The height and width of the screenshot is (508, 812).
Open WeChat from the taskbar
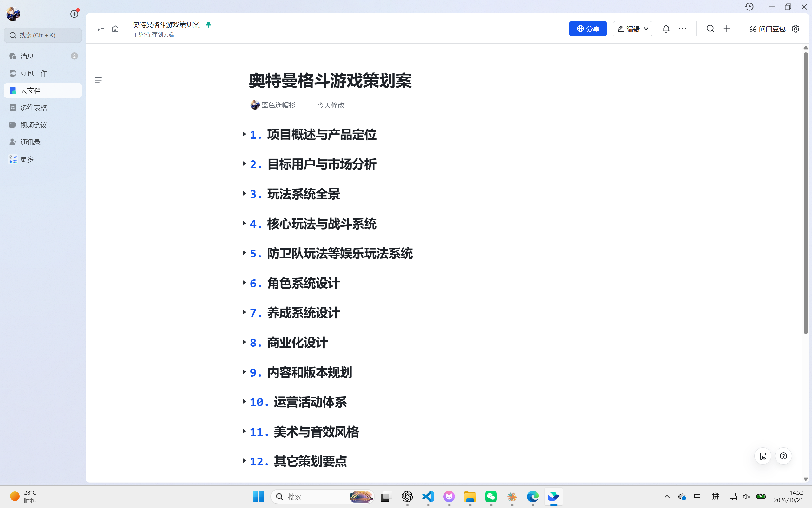click(x=491, y=497)
